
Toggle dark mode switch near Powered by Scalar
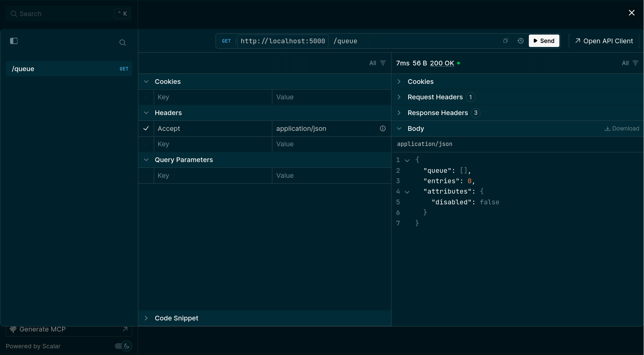123,346
